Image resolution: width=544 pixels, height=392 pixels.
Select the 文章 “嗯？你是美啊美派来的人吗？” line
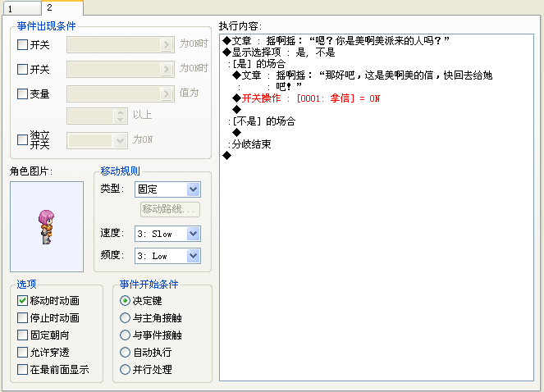tap(377, 41)
